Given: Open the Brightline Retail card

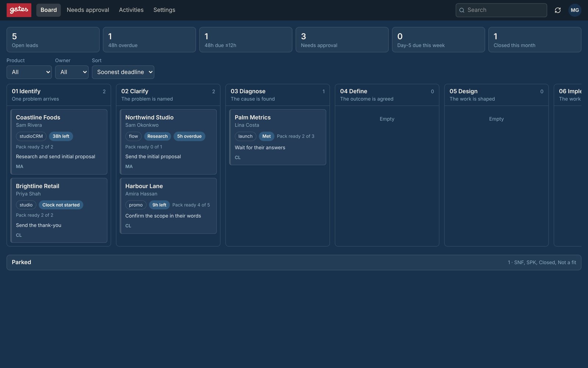Looking at the screenshot, I should 59,210.
